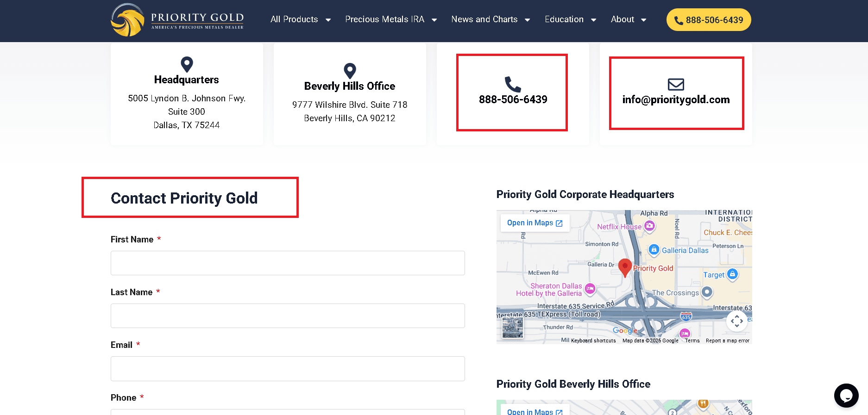Open the About menu
The height and width of the screenshot is (415, 868).
[622, 19]
